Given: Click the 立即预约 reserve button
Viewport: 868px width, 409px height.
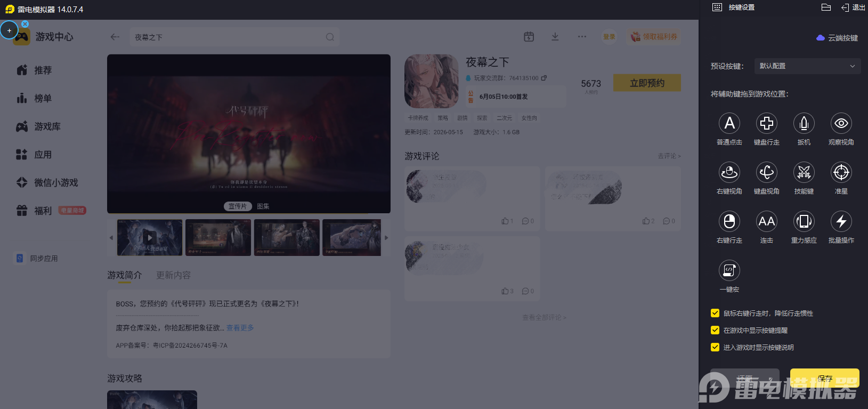Looking at the screenshot, I should click(647, 83).
